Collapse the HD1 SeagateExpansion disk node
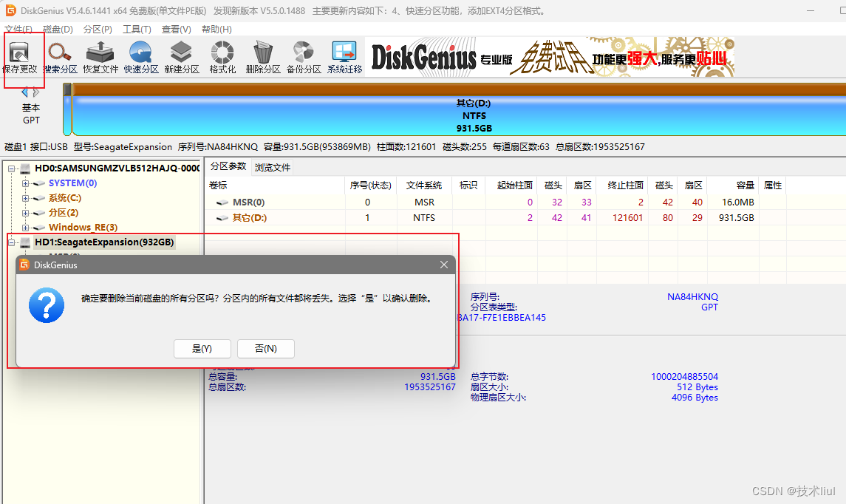Screen dimensions: 846x504 click(x=11, y=242)
